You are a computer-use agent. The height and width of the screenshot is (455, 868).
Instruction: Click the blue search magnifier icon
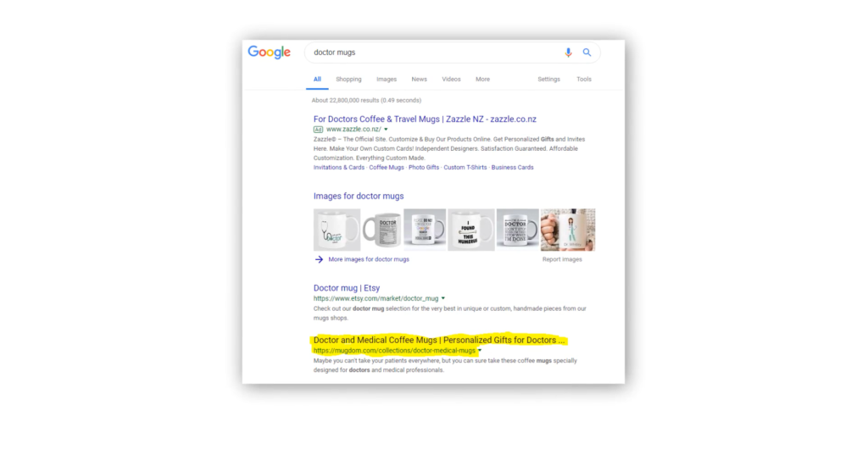pyautogui.click(x=587, y=53)
